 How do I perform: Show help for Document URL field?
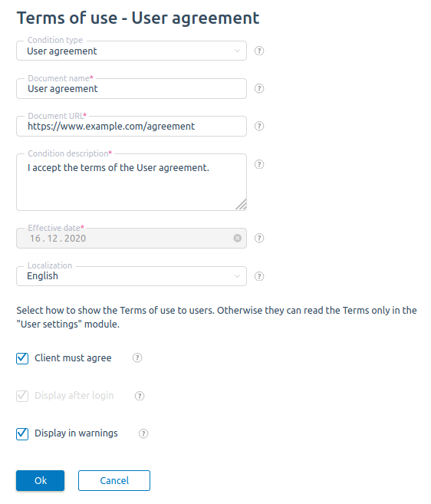[259, 126]
